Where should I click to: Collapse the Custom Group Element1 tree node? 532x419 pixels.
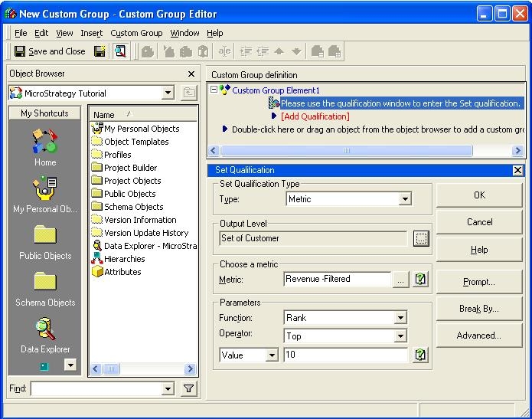point(214,90)
